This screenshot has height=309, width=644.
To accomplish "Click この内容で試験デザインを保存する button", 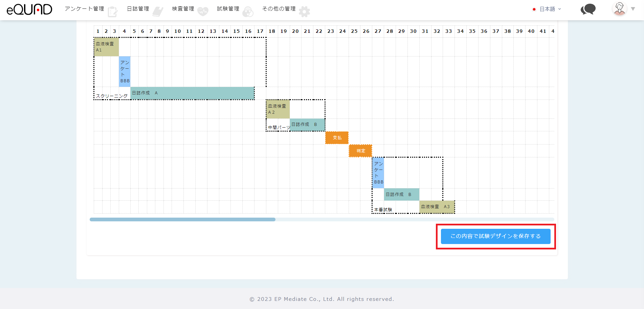I will point(495,236).
